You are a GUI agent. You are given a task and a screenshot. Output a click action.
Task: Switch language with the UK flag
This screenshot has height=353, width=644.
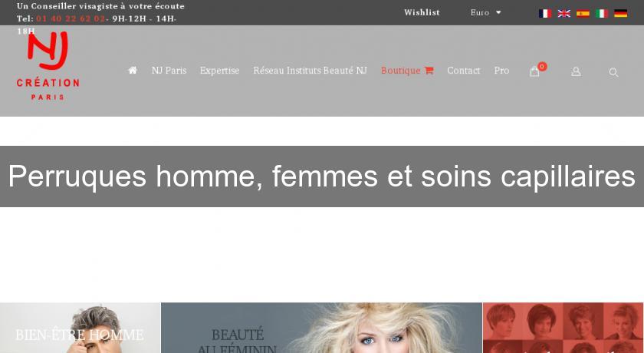[563, 13]
